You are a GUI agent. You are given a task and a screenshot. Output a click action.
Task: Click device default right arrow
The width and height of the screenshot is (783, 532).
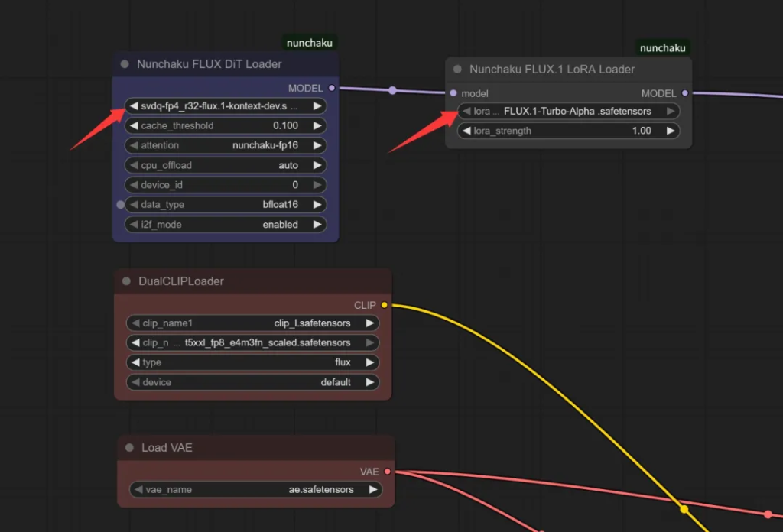point(369,382)
